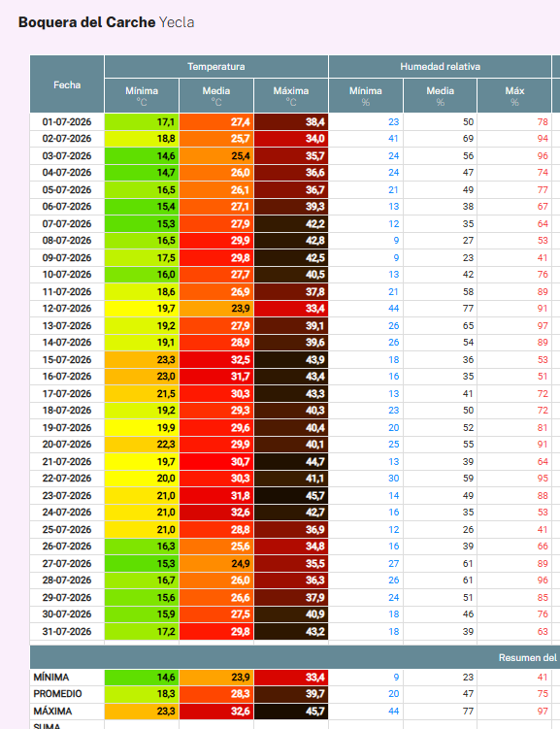This screenshot has width=560, height=729.
Task: Select the Humedad Máx % column header
Action: pos(514,96)
